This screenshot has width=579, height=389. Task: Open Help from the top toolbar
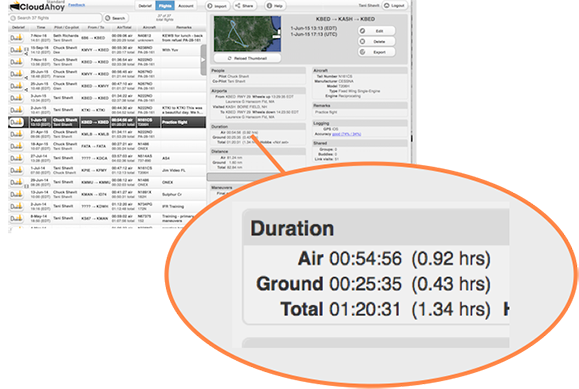click(275, 6)
